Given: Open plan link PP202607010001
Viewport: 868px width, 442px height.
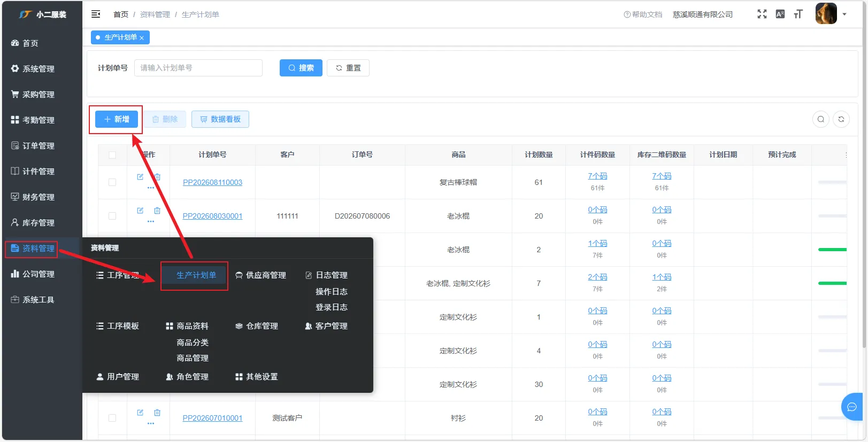Looking at the screenshot, I should pos(212,418).
